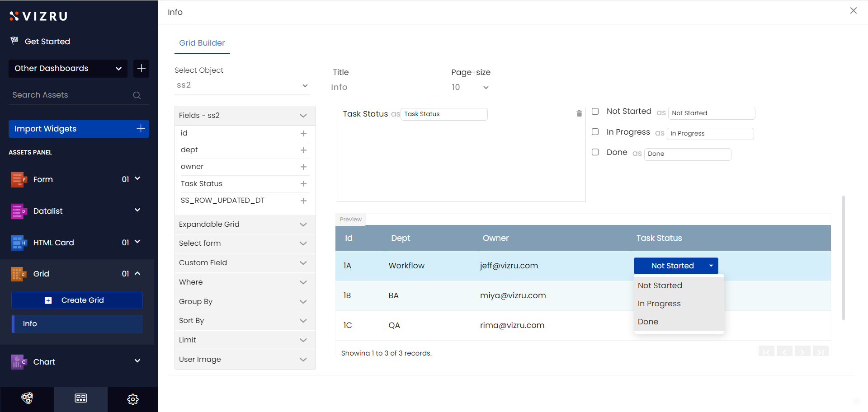Check the In Progress checkbox

595,132
